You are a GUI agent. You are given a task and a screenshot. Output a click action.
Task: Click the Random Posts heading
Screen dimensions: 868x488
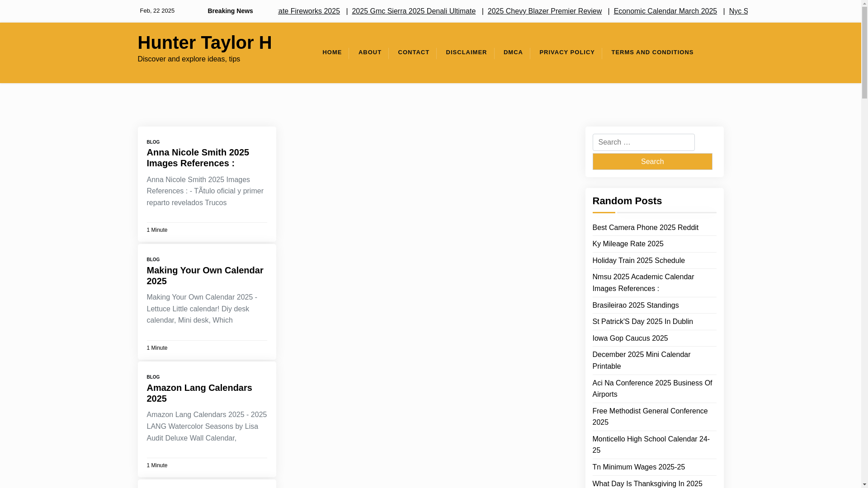tap(627, 201)
